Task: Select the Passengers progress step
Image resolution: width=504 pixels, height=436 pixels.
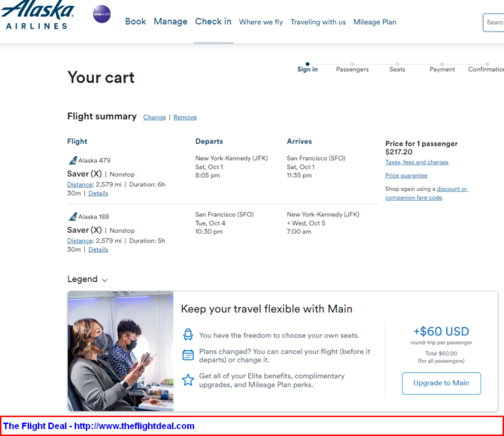Action: 352,67
